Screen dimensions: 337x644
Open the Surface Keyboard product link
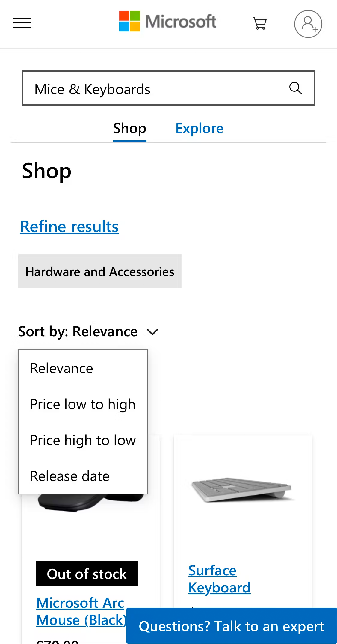point(219,579)
